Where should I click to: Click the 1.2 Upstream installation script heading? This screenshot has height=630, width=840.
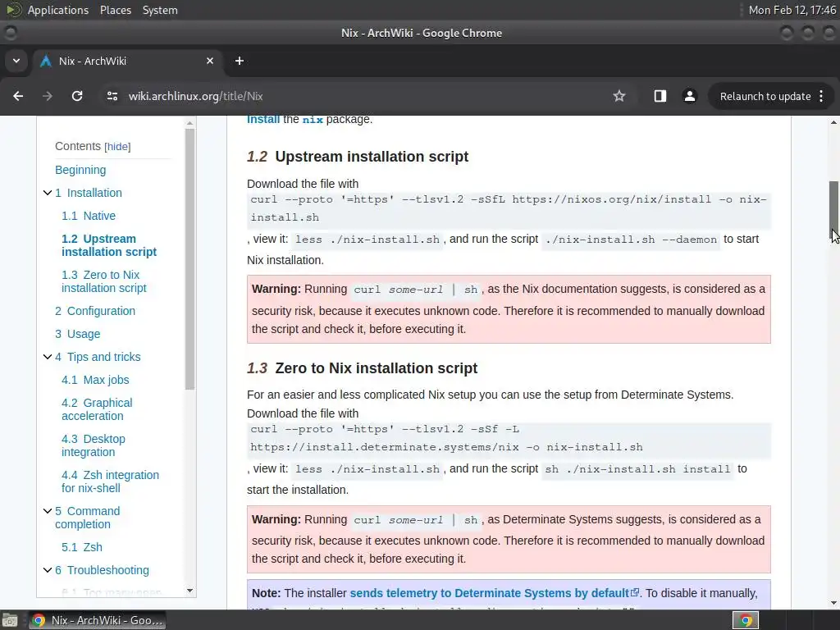coord(358,157)
